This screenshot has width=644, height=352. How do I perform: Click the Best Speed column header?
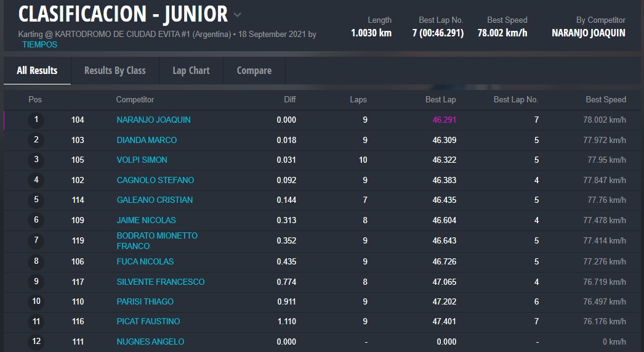click(x=605, y=99)
